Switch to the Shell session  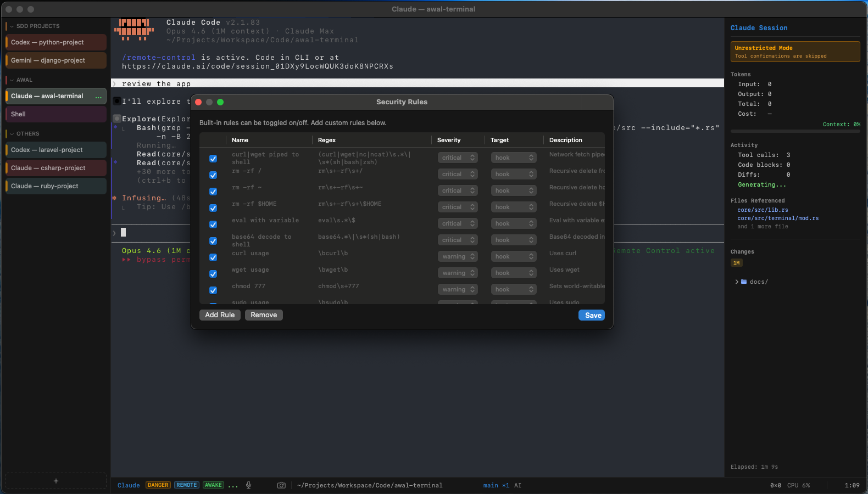tap(56, 114)
